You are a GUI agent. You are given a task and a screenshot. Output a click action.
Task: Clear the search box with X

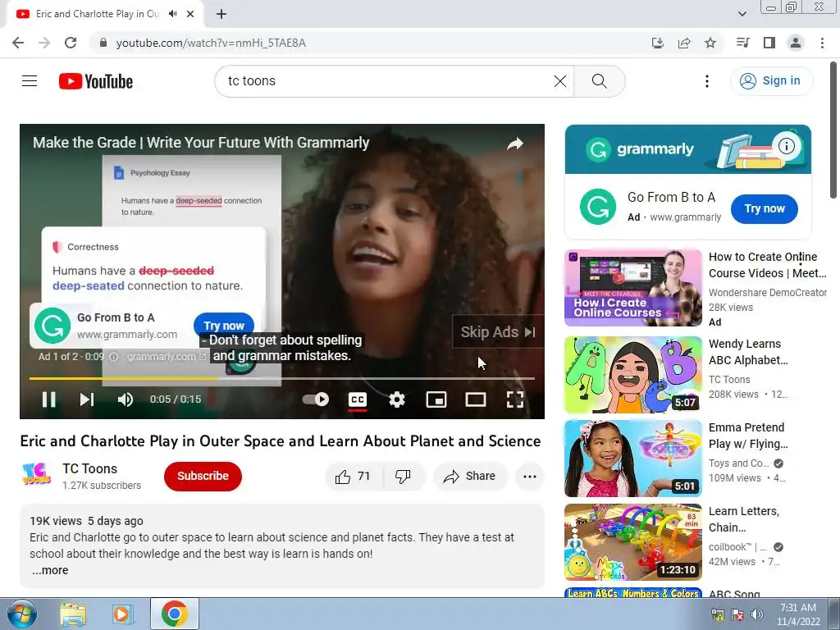tap(559, 81)
